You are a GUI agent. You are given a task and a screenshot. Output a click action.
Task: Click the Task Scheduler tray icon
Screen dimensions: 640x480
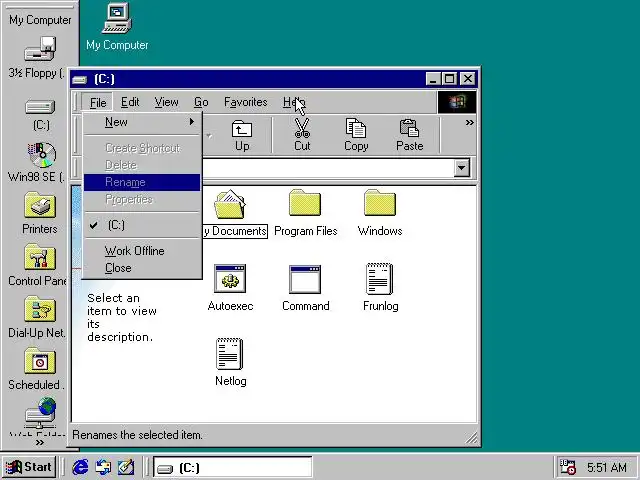pos(567,467)
